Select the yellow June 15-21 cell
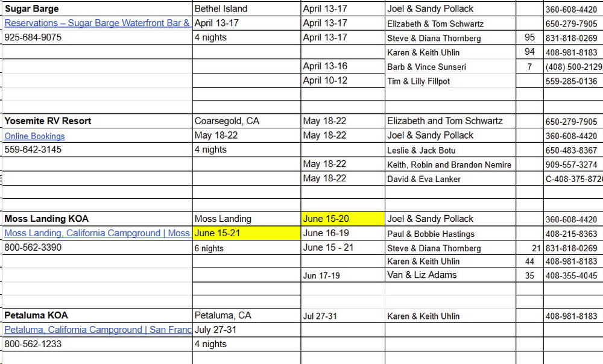The height and width of the screenshot is (364, 603). point(246,233)
